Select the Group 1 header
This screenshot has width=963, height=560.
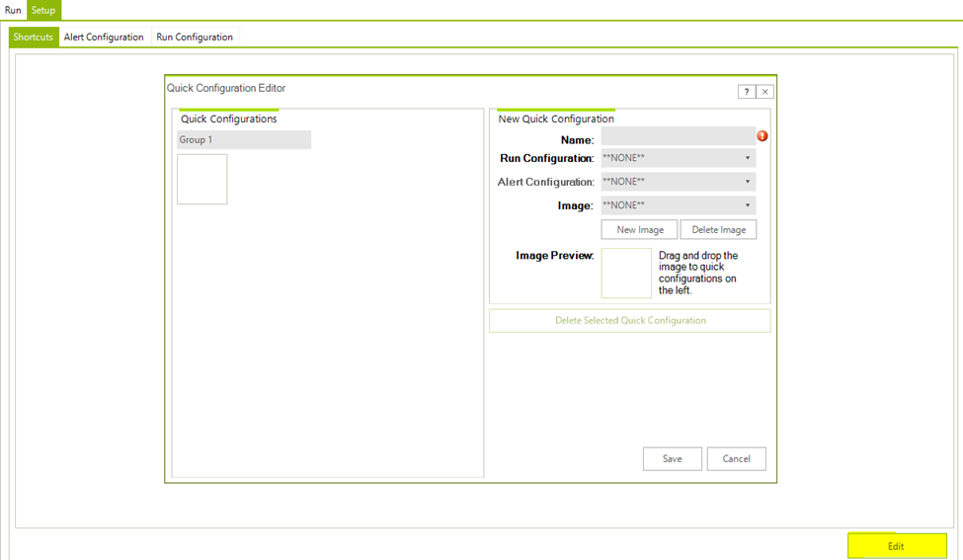(244, 140)
